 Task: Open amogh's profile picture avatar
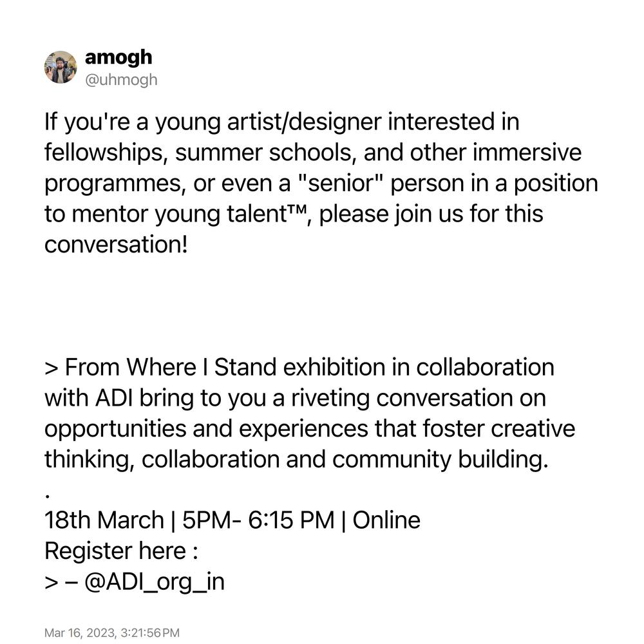pos(61,68)
